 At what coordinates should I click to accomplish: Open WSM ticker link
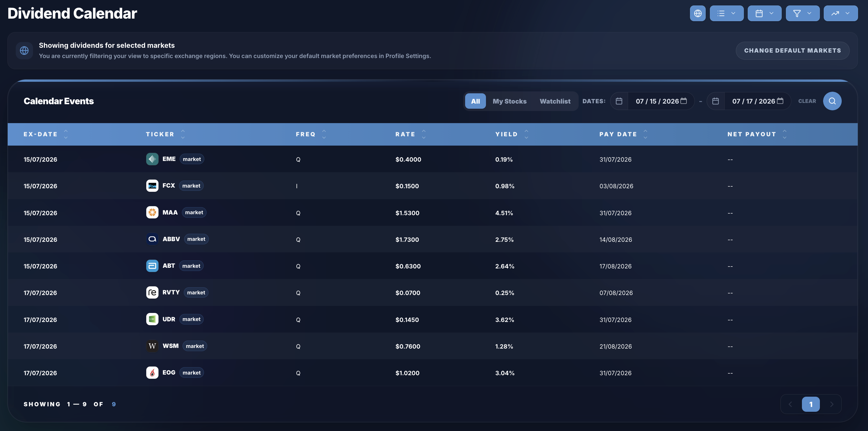point(171,346)
